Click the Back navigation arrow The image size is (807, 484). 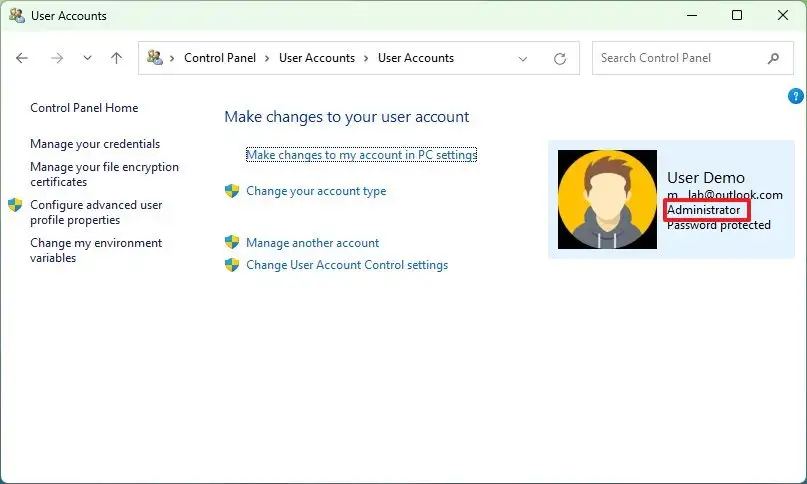[22, 58]
